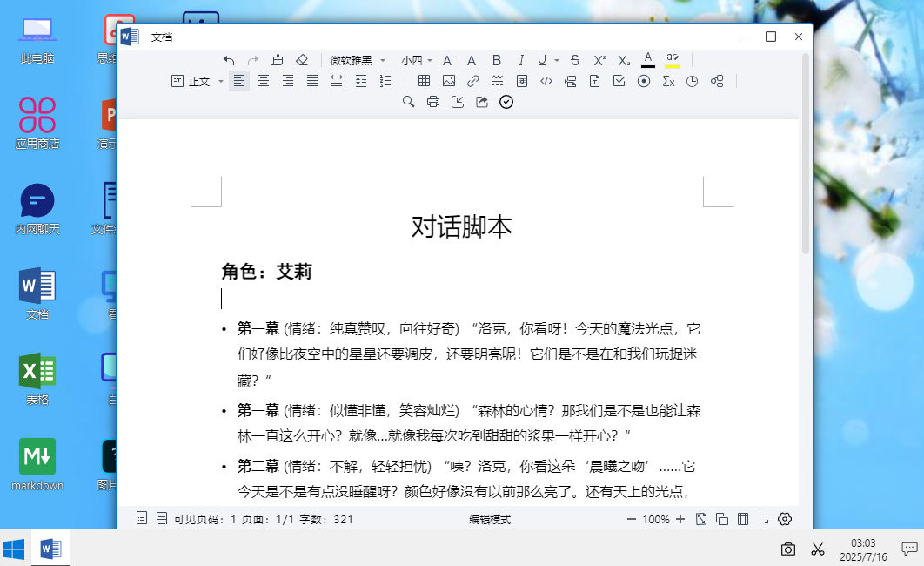Enter fullscreen mode from status bar
Viewport: 924px width, 566px height.
[764, 519]
